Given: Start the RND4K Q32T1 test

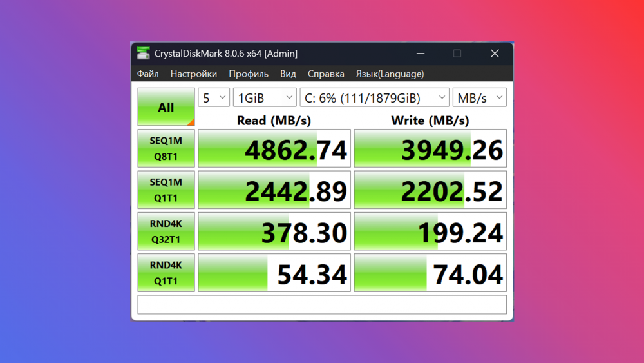Looking at the screenshot, I should point(166,231).
